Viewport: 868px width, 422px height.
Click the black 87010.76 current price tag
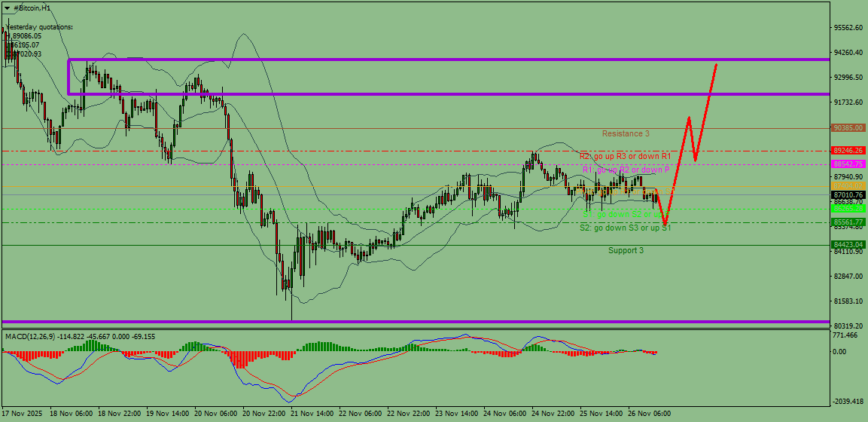pos(848,195)
